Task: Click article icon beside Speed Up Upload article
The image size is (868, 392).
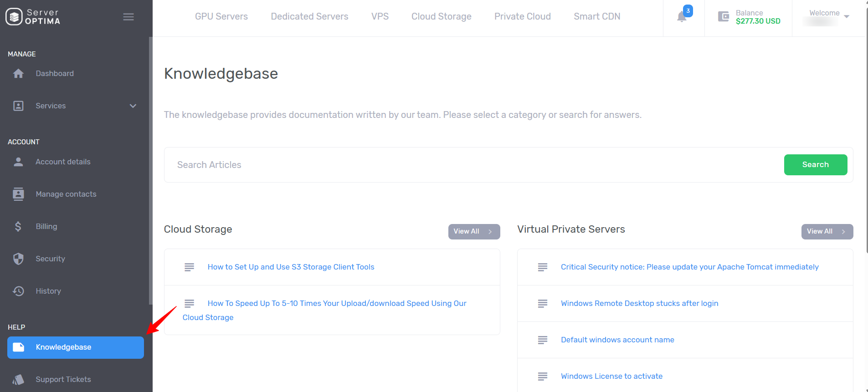Action: tap(189, 303)
